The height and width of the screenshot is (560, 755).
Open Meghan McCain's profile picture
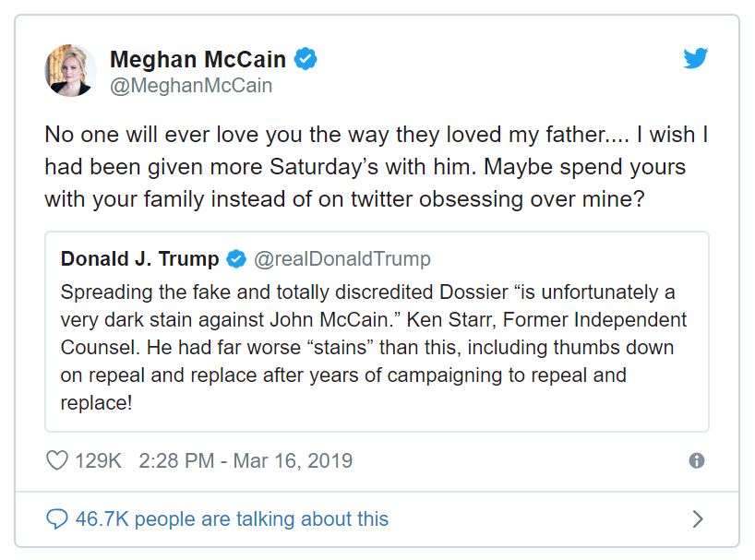tap(70, 70)
